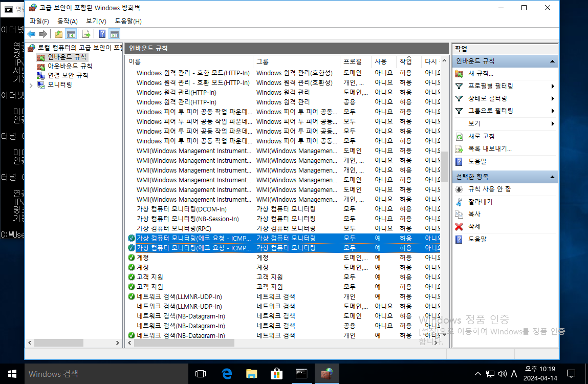The height and width of the screenshot is (384, 588).
Task: Go forward using the toolbar forward arrow
Action: tap(43, 34)
